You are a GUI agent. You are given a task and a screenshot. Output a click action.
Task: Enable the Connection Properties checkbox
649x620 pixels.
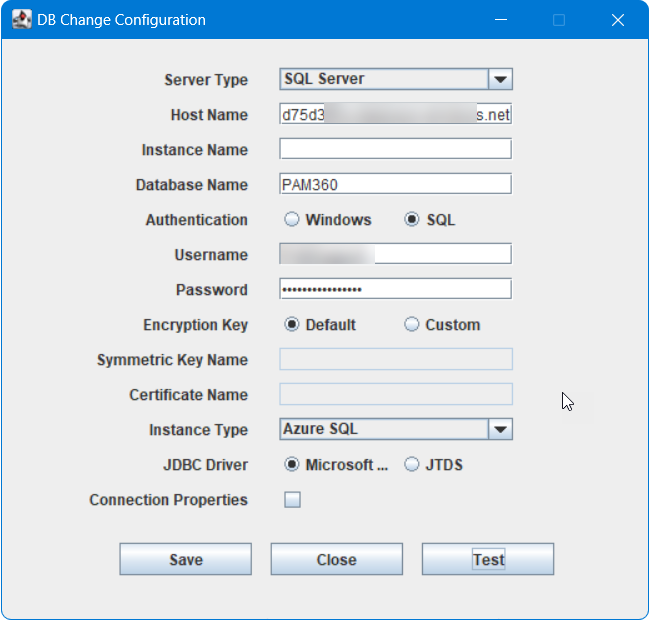pos(292,500)
